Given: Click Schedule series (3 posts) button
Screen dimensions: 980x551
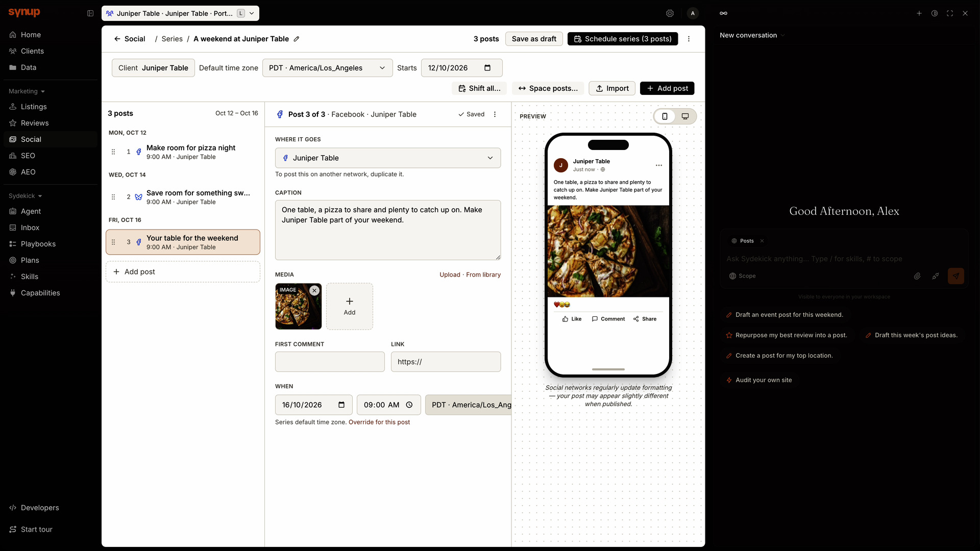Looking at the screenshot, I should [x=623, y=39].
